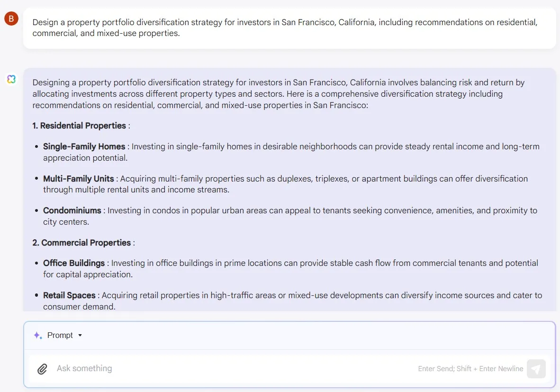The height and width of the screenshot is (392, 560).
Task: Click the Condominiums bullet term
Action: pyautogui.click(x=72, y=210)
